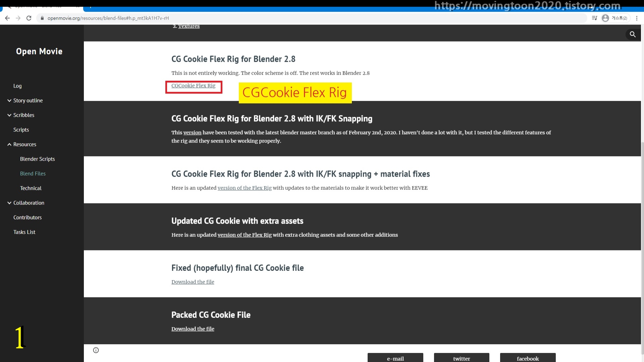Viewport: 644px width, 362px height.
Task: Click the browser forward arrow
Action: [x=18, y=18]
